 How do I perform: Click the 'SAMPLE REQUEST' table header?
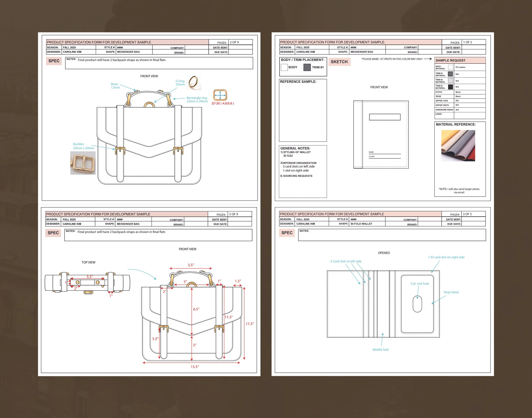coord(460,60)
